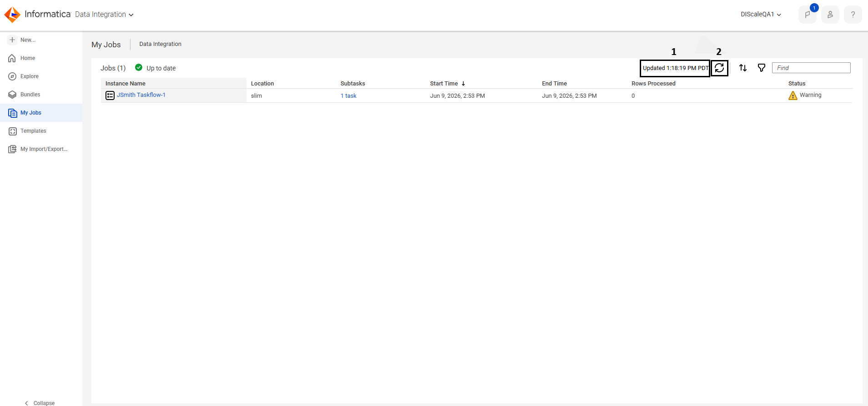Open My Import/Export page from sidebar
This screenshot has height=406, width=868.
coord(44,149)
